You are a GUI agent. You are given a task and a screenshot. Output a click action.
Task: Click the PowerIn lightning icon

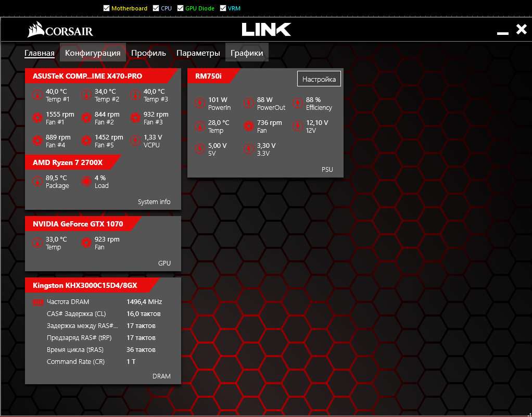200,103
